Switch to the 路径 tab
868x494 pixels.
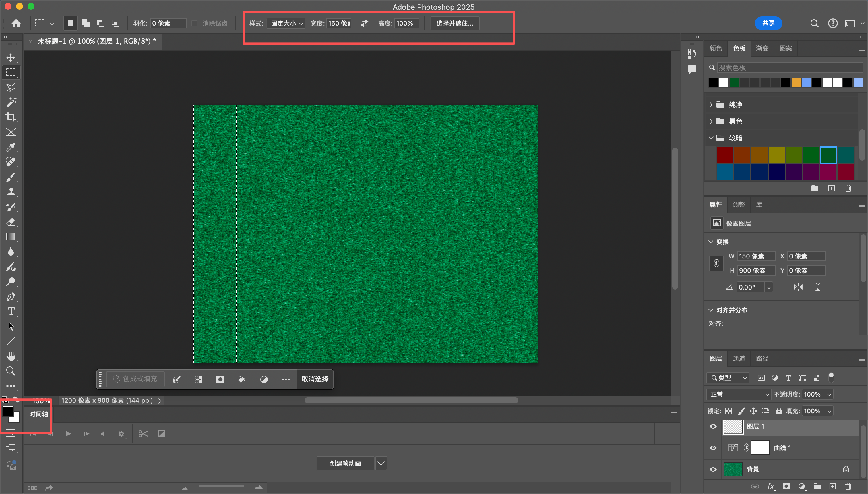[762, 358]
